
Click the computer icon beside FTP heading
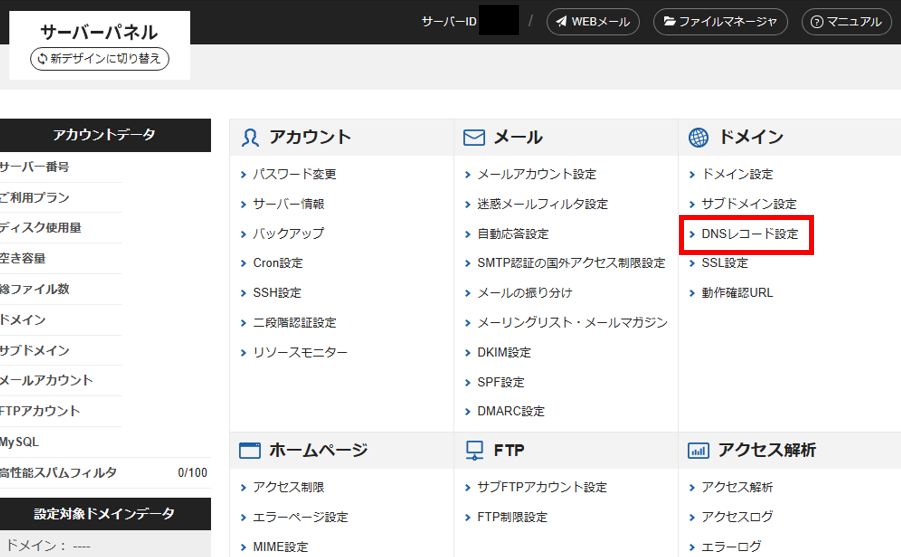click(x=474, y=451)
